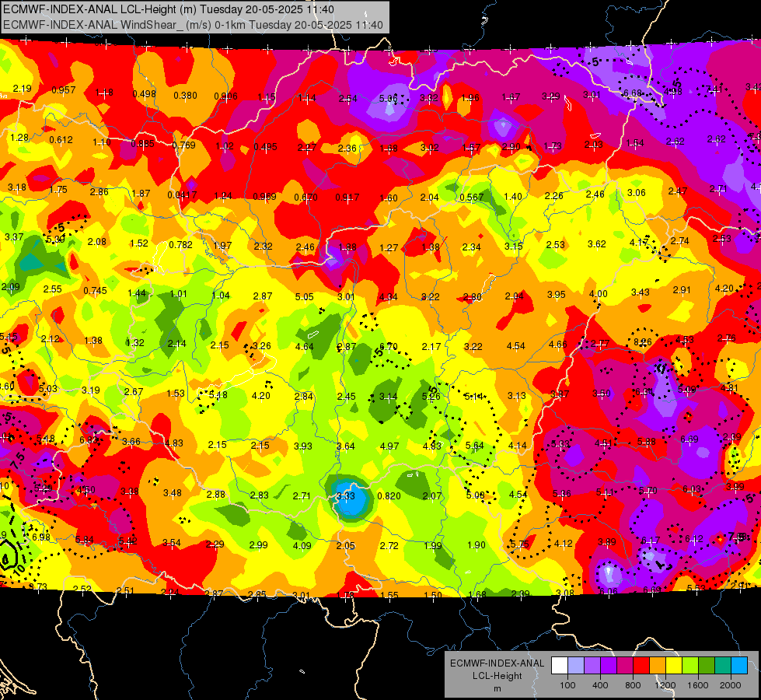Click the legend tick label 1200
This screenshot has width=761, height=700.
(x=665, y=685)
